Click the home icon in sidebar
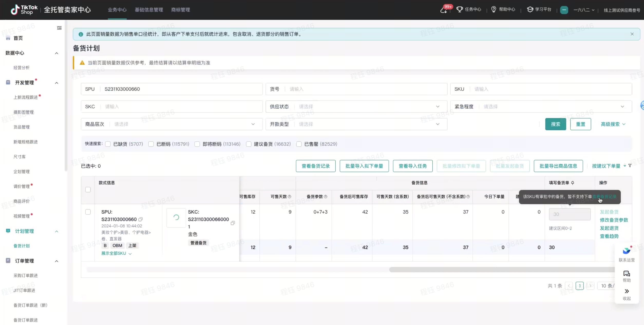The height and width of the screenshot is (325, 644). click(8, 38)
